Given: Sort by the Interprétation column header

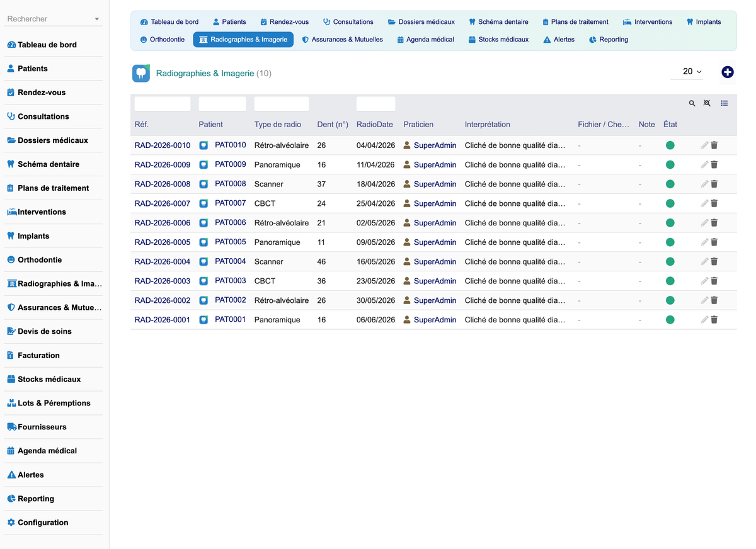Looking at the screenshot, I should click(488, 125).
